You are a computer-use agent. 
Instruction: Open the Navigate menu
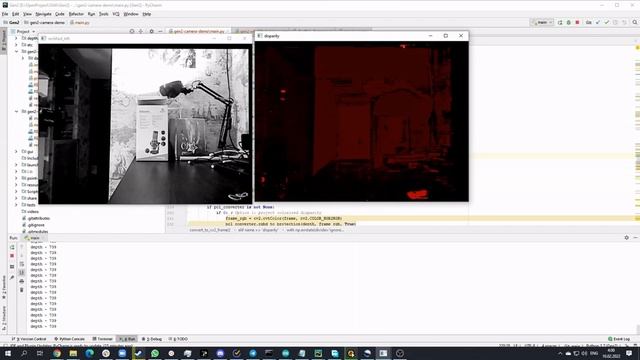[43, 14]
